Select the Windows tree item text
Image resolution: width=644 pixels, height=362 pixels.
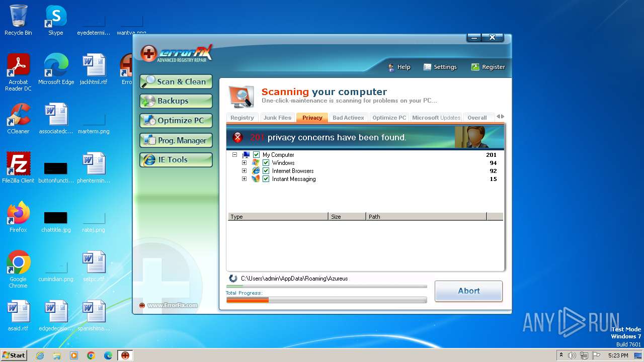tap(283, 163)
